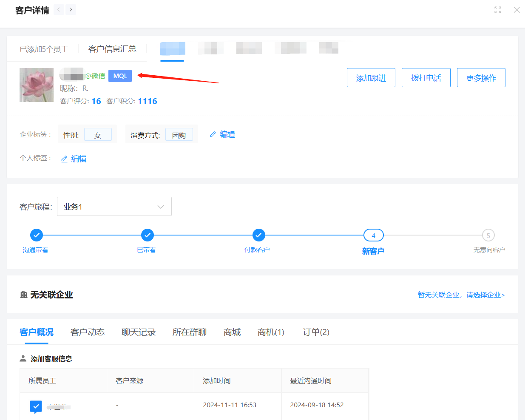Expand customer details to fullscreen
The width and height of the screenshot is (525, 420).
pyautogui.click(x=498, y=10)
